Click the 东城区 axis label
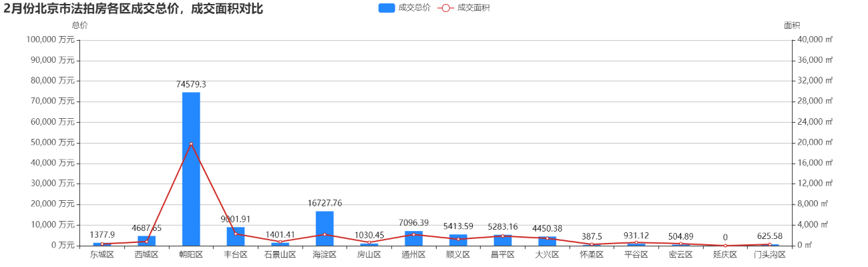 (102, 255)
